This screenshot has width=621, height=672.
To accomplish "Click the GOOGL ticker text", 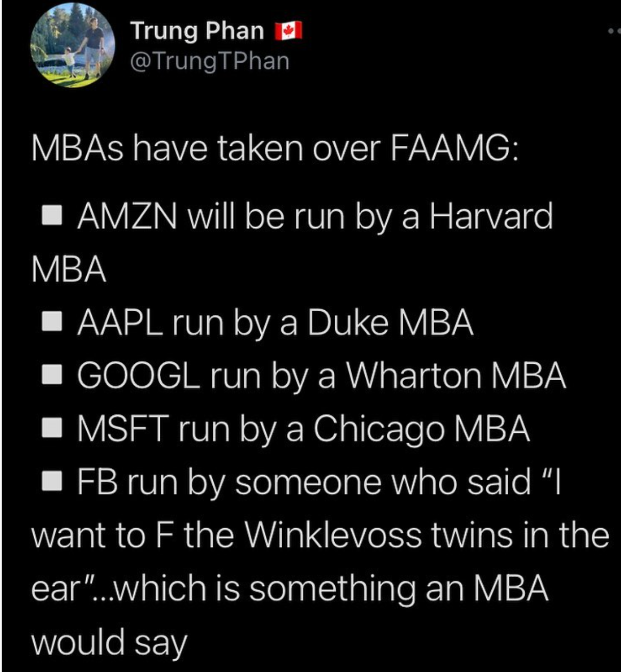I will pyautogui.click(x=138, y=375).
